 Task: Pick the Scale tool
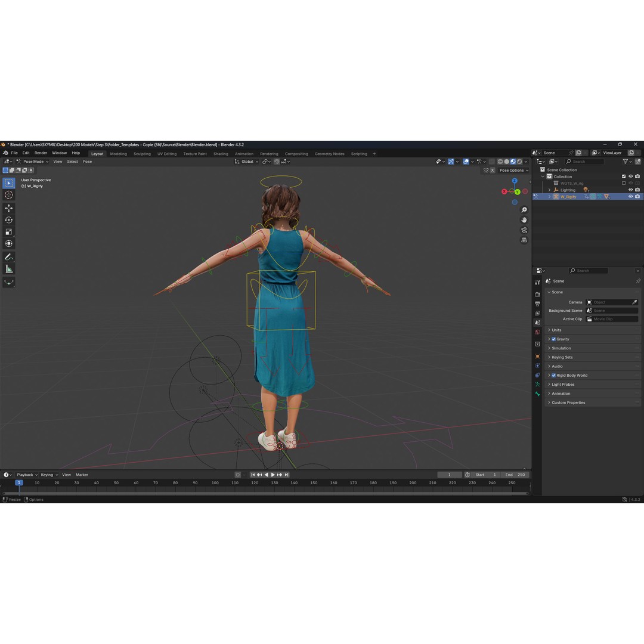coord(8,232)
